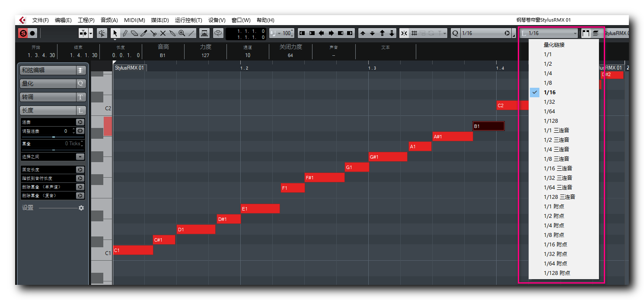Transpose up one semitone arrow icon
The image size is (644, 300).
(x=363, y=33)
